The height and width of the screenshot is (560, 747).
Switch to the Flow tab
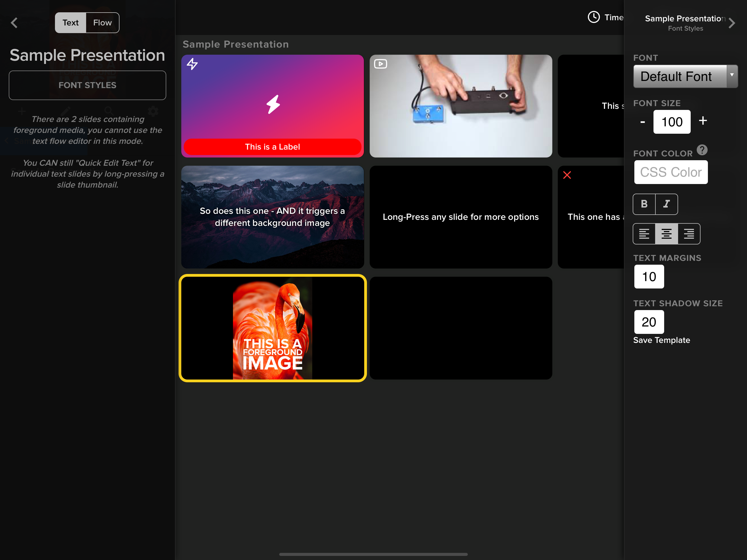pyautogui.click(x=102, y=23)
